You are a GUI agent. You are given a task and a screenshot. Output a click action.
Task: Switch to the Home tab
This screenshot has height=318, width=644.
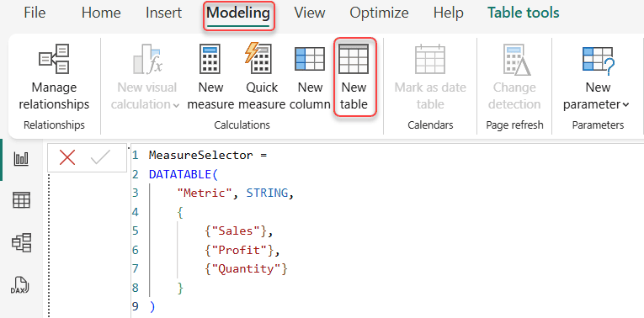[x=101, y=13]
